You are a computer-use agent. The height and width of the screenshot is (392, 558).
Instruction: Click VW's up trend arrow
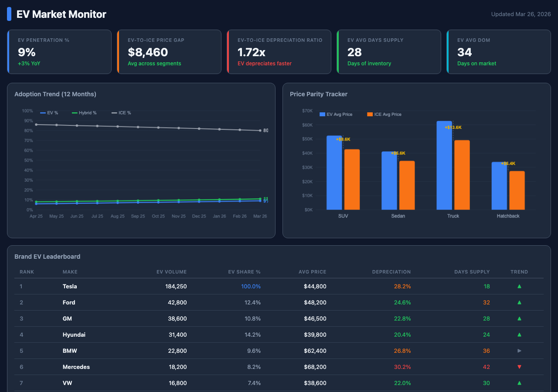519,383
